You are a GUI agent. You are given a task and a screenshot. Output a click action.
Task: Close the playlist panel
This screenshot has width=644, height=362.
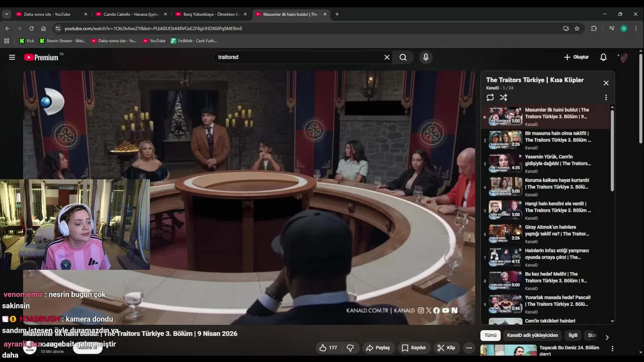click(x=606, y=83)
